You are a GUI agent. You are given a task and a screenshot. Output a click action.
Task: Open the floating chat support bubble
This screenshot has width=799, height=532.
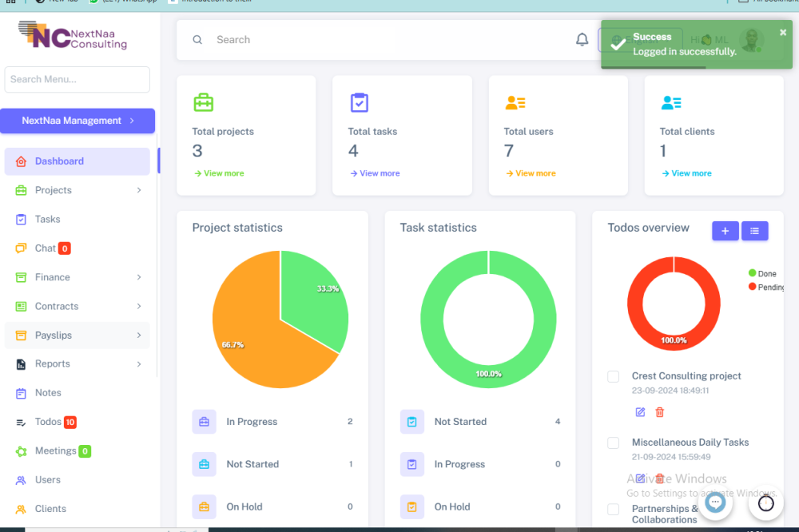coord(715,502)
